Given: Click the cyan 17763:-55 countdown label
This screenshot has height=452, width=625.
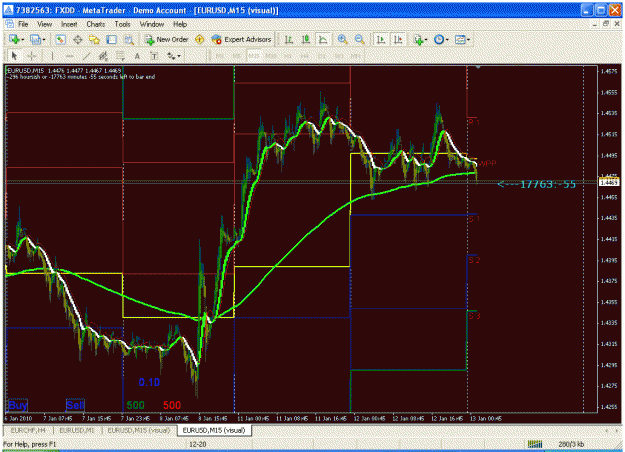Looking at the screenshot, I should click(x=537, y=184).
